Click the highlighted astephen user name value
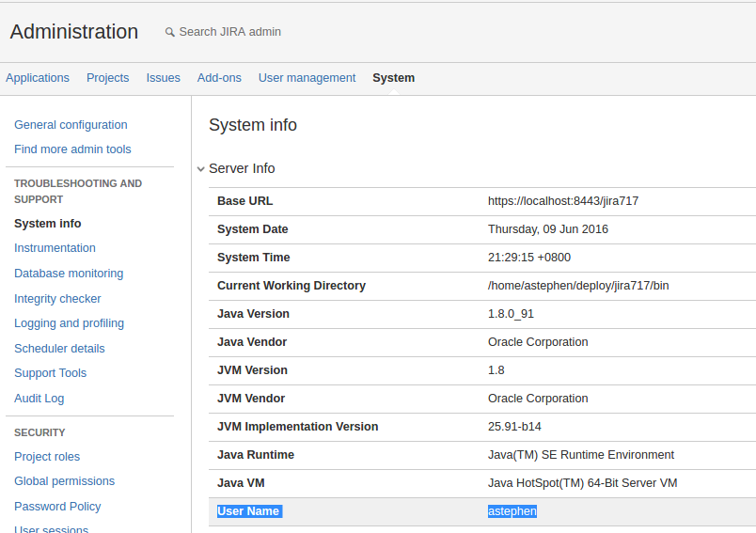The height and width of the screenshot is (533, 756). 512,511
